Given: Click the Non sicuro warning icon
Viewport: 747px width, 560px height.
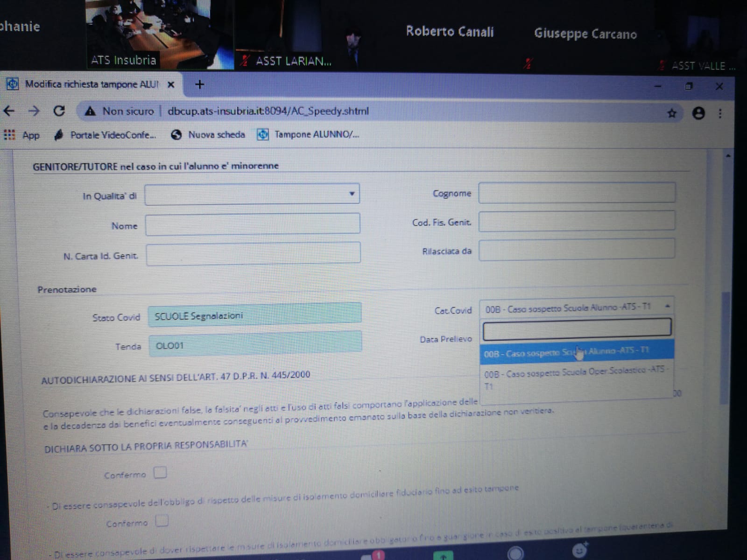Looking at the screenshot, I should 90,111.
